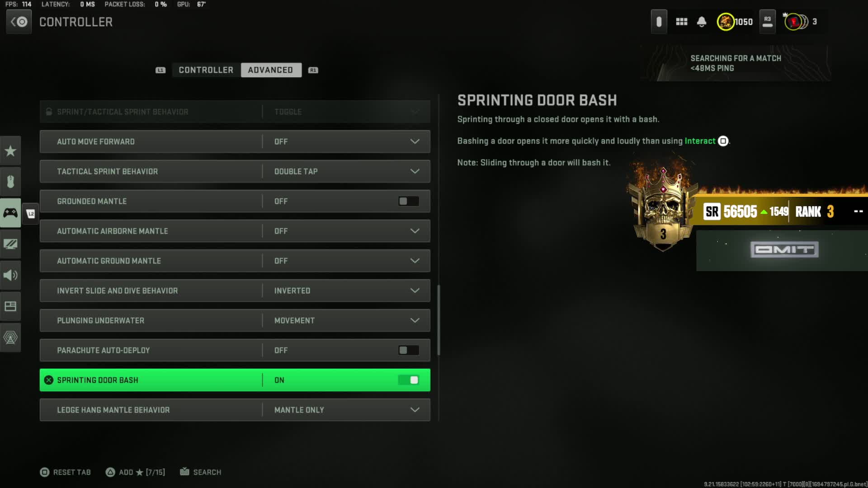868x488 pixels.
Task: Open the interface settings sidebar icon
Action: click(10, 306)
